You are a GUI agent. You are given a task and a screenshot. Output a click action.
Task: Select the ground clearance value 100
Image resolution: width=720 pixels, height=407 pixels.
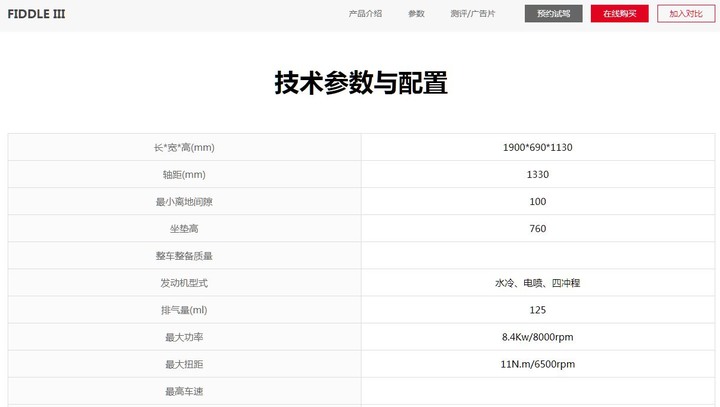538,202
